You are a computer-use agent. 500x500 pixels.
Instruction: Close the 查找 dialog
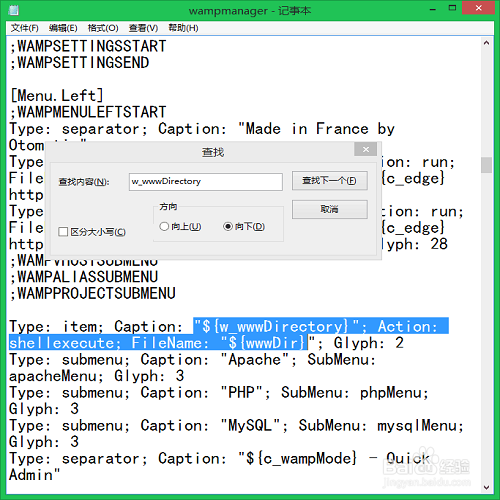click(x=366, y=150)
